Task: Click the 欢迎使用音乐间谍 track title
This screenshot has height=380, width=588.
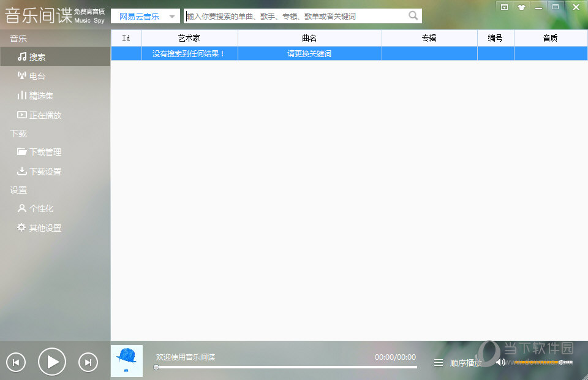Action: click(186, 357)
